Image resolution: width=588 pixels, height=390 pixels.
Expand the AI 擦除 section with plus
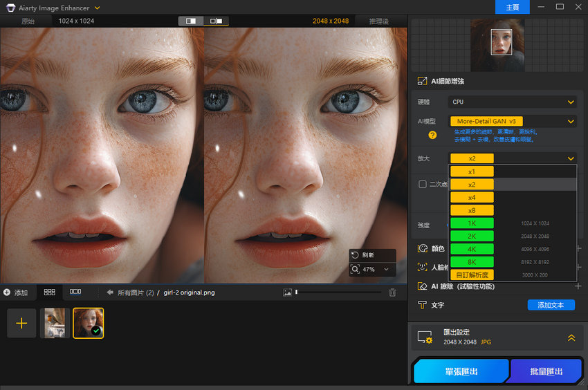coord(578,286)
